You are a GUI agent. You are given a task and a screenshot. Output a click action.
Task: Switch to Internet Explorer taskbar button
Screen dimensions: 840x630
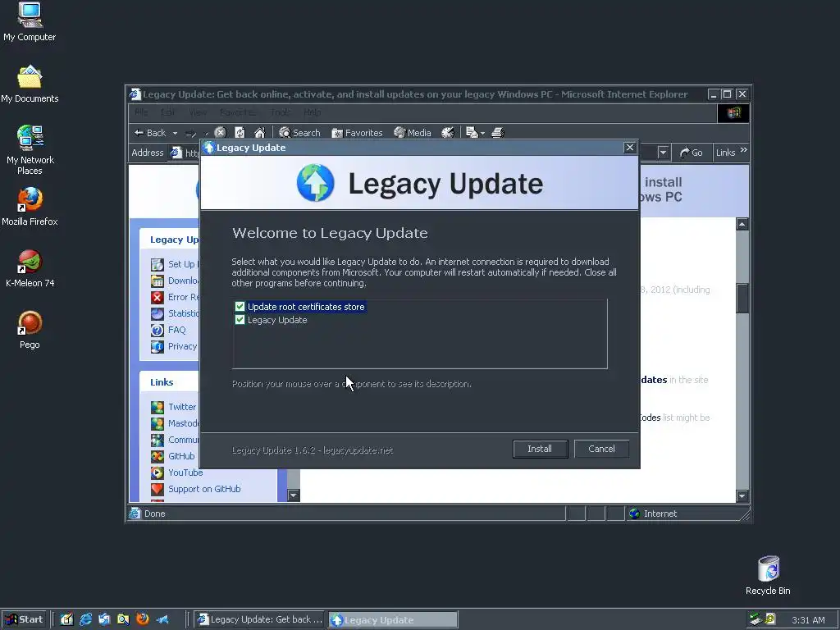[259, 620]
